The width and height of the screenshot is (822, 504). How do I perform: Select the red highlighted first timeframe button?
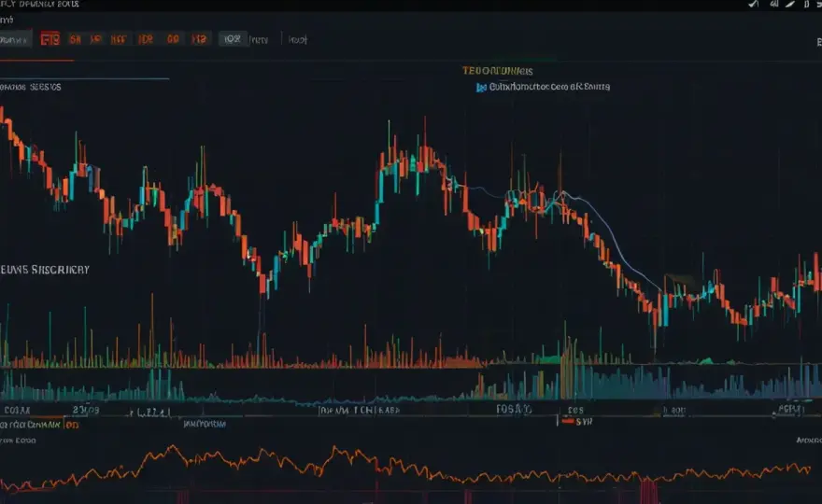click(50, 39)
